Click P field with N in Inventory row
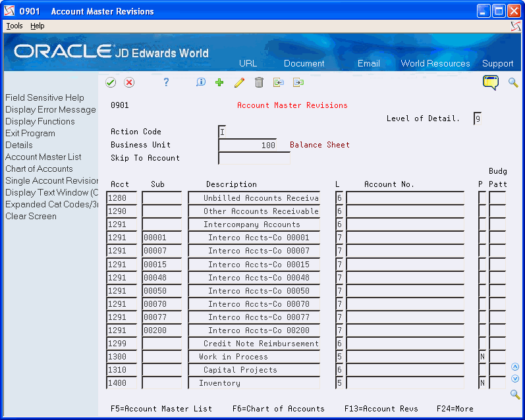This screenshot has width=525, height=420. [482, 383]
